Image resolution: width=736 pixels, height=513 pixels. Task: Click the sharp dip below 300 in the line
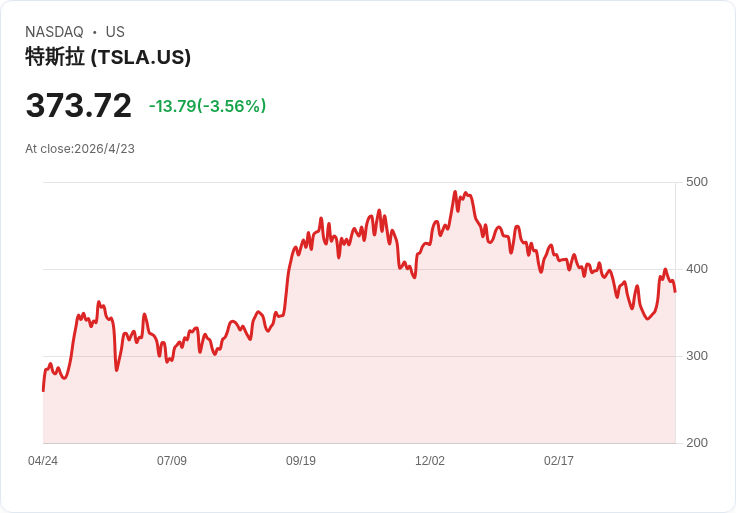point(116,370)
